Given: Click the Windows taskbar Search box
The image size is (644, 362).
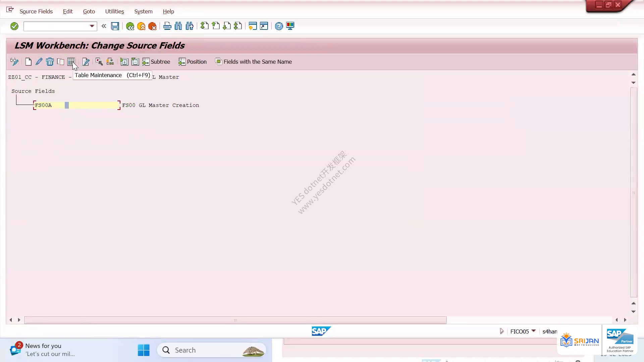Looking at the screenshot, I should point(211,350).
